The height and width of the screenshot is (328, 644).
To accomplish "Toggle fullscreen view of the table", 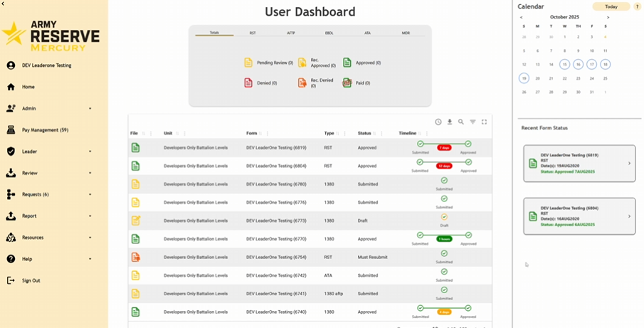I will pos(484,122).
